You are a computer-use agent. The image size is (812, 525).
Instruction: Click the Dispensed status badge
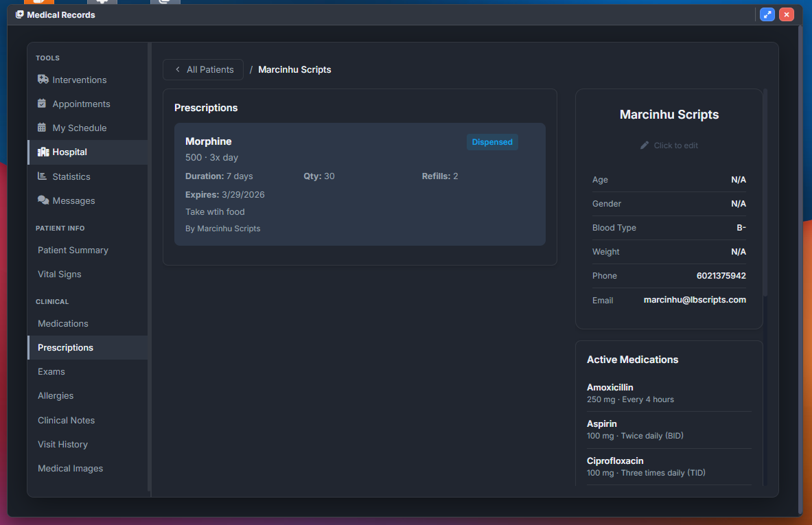(492, 142)
